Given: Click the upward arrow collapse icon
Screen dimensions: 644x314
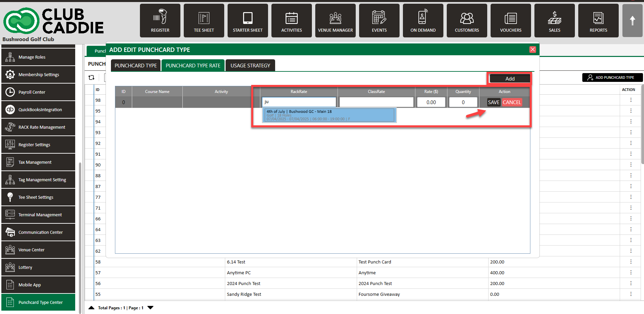Looking at the screenshot, I should (x=632, y=21).
